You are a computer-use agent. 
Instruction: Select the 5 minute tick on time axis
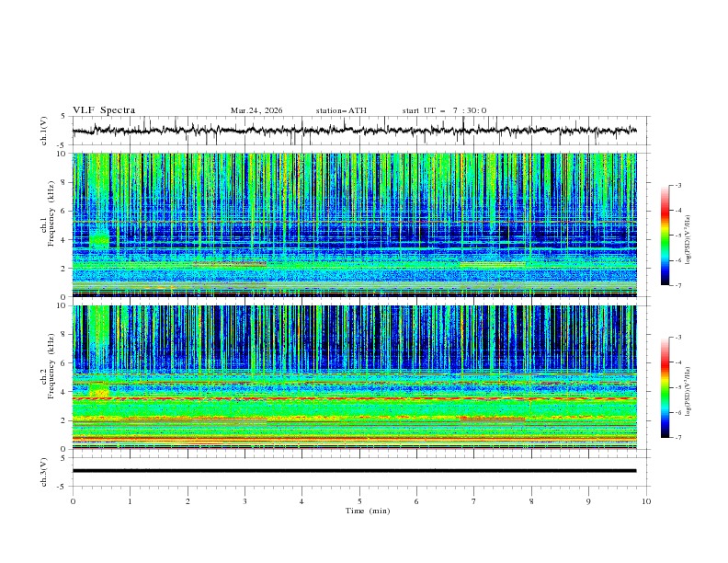click(359, 500)
